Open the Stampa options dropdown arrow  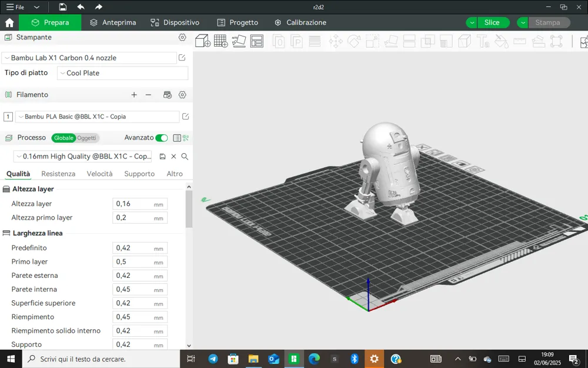point(522,22)
